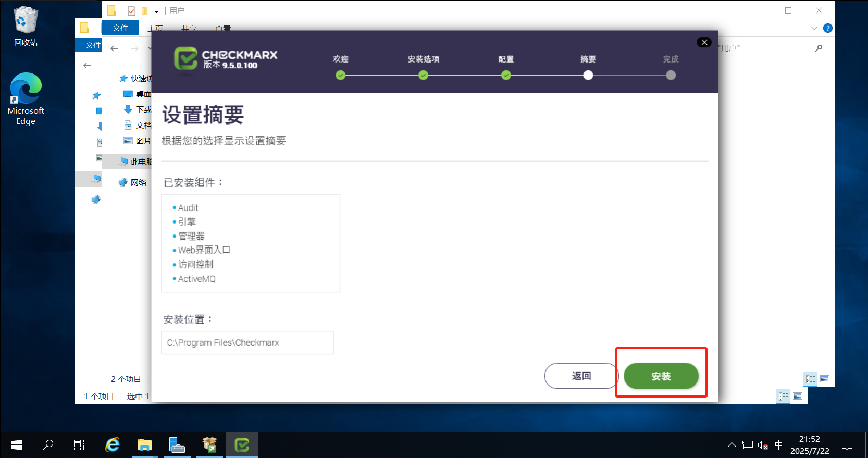Click the Explorer back arrow

(115, 48)
